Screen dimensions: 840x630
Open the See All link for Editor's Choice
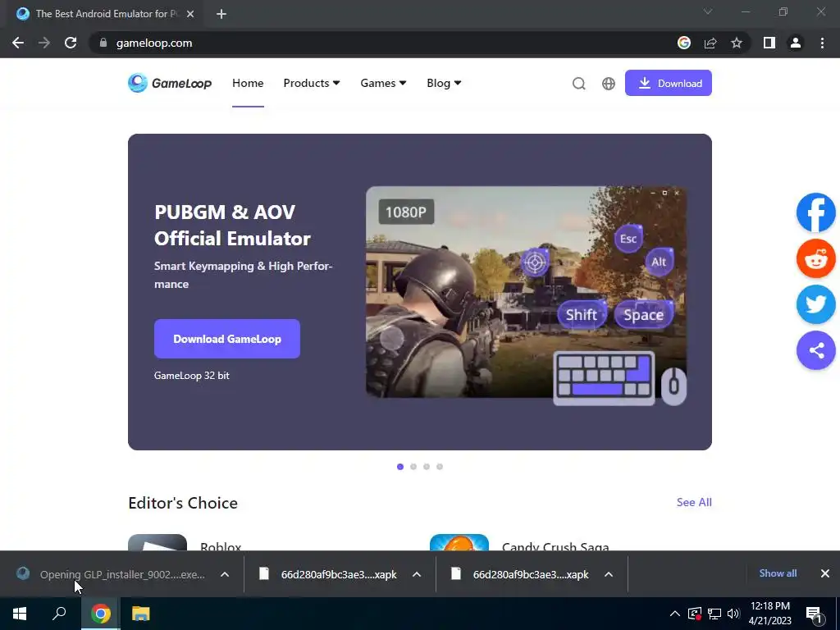[694, 502]
